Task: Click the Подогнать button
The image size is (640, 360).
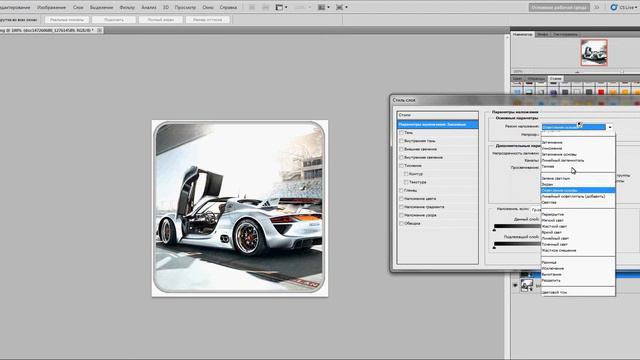Action: click(114, 20)
